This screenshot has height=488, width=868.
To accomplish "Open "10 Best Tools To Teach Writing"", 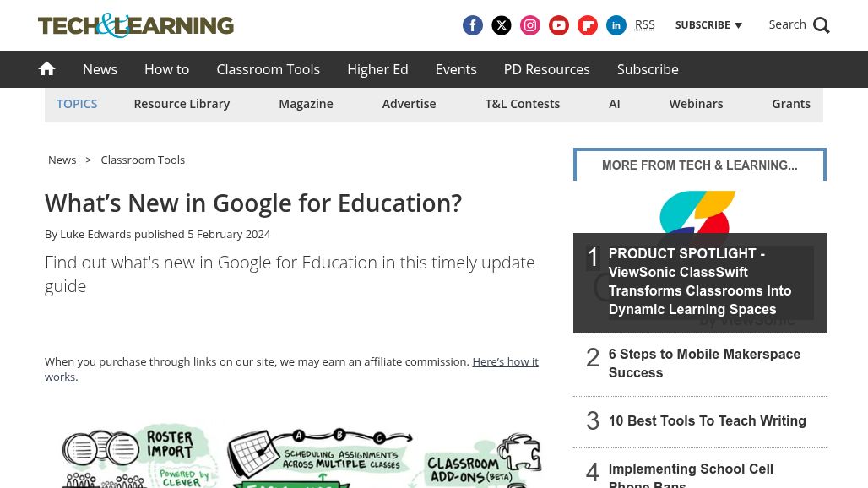I will 707,420.
